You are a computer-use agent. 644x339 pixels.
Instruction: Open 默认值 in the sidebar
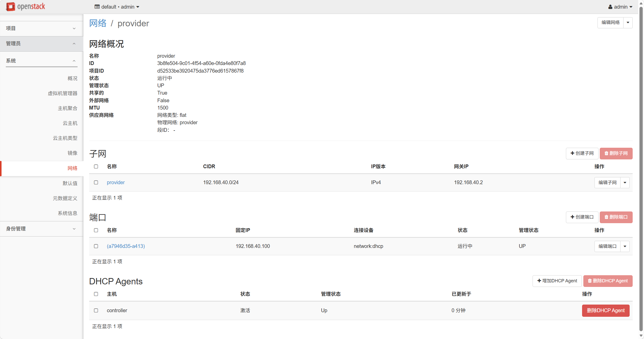click(x=70, y=183)
